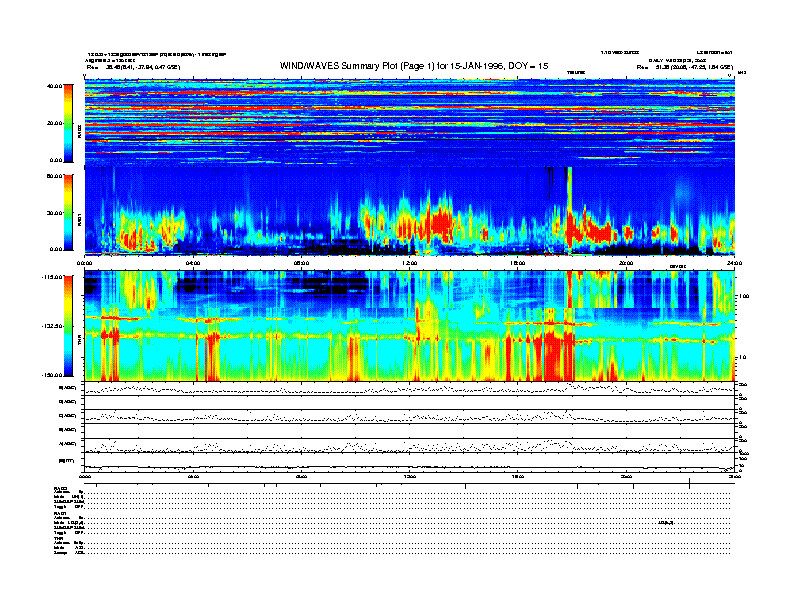Viewport: 792px width, 612px height.
Task: Click the -132.50 label on TNR scale
Action: click(x=53, y=326)
